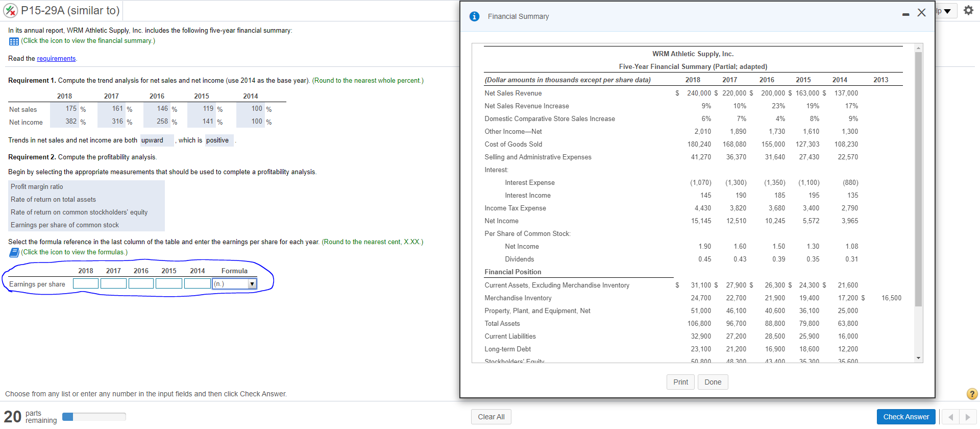Click the Financial Summary vertical scrollbar thumb
Image resolution: width=980 pixels, height=429 pixels.
point(918,179)
